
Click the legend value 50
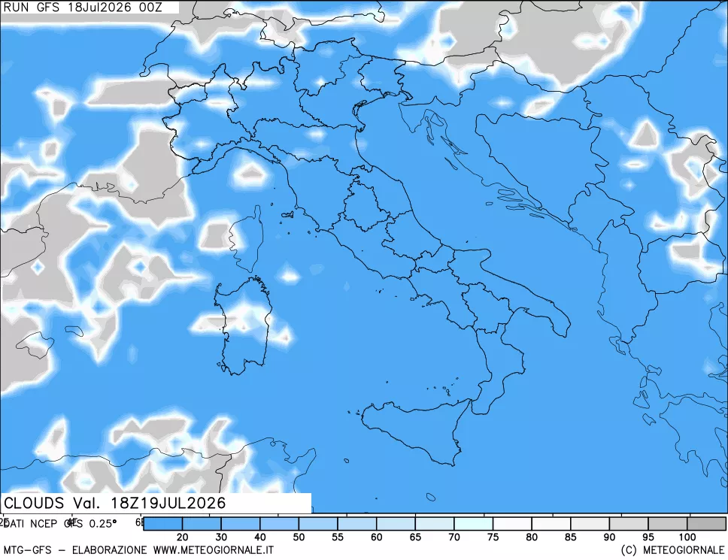299,537
